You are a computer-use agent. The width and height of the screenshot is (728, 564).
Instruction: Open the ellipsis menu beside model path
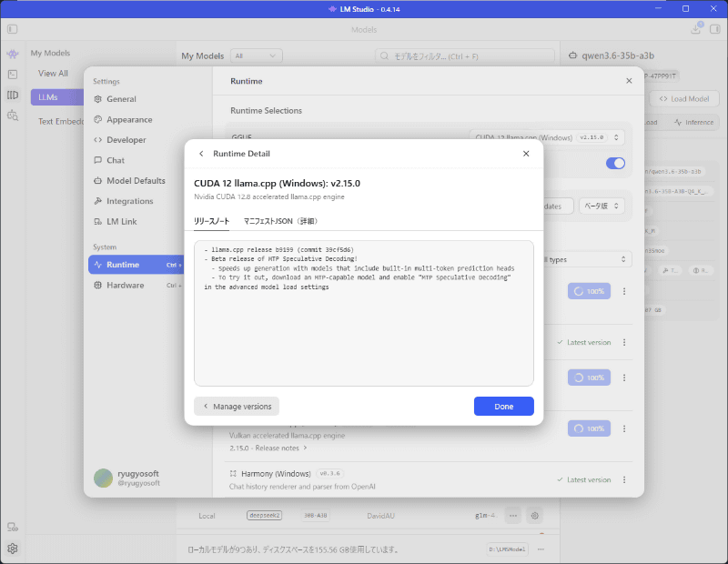(541, 549)
